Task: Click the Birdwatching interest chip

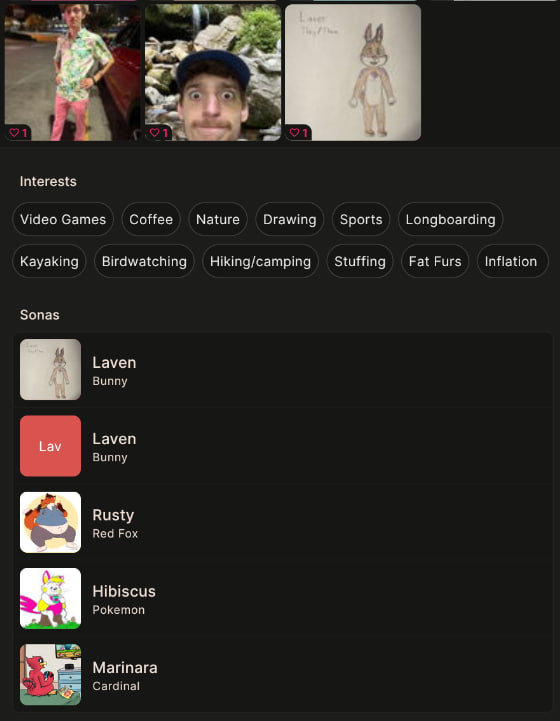Action: tap(144, 261)
